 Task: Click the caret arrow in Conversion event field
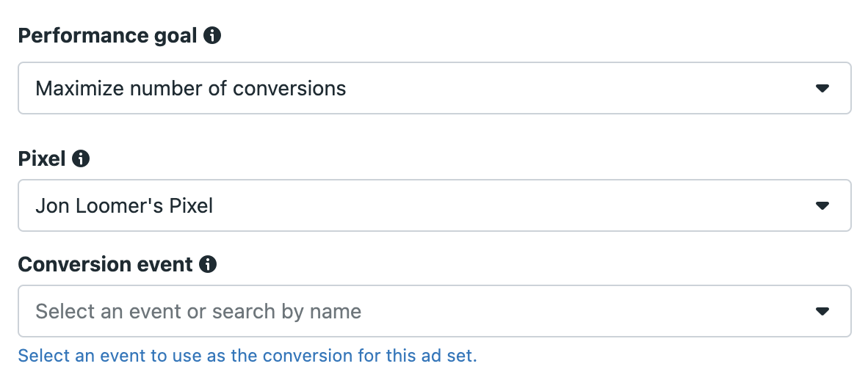click(x=822, y=312)
